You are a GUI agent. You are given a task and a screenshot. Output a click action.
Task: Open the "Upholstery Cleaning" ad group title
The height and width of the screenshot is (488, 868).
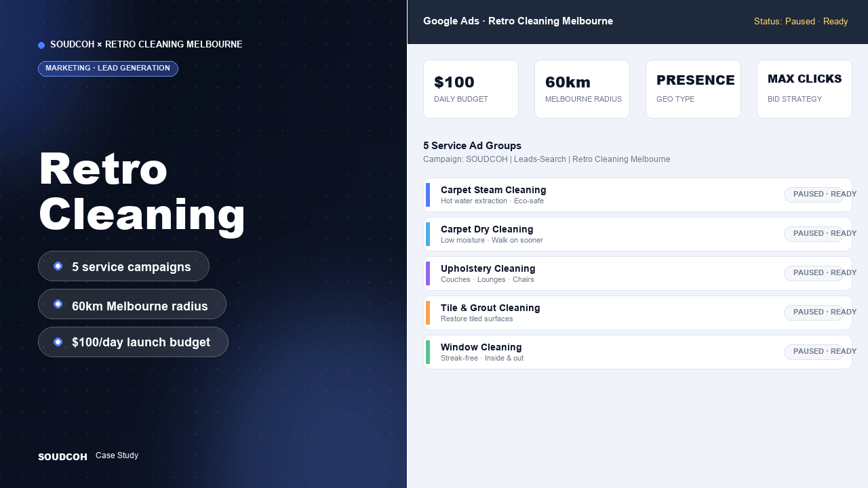(x=488, y=268)
